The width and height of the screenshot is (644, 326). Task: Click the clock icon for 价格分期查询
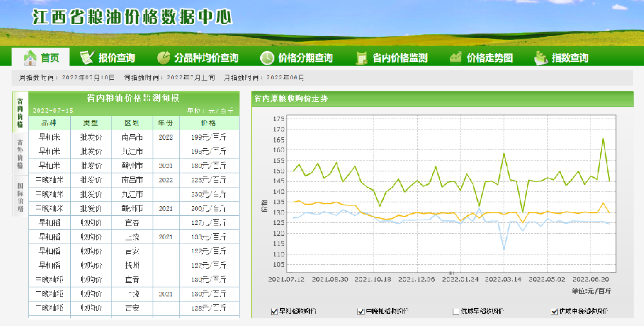(x=267, y=57)
